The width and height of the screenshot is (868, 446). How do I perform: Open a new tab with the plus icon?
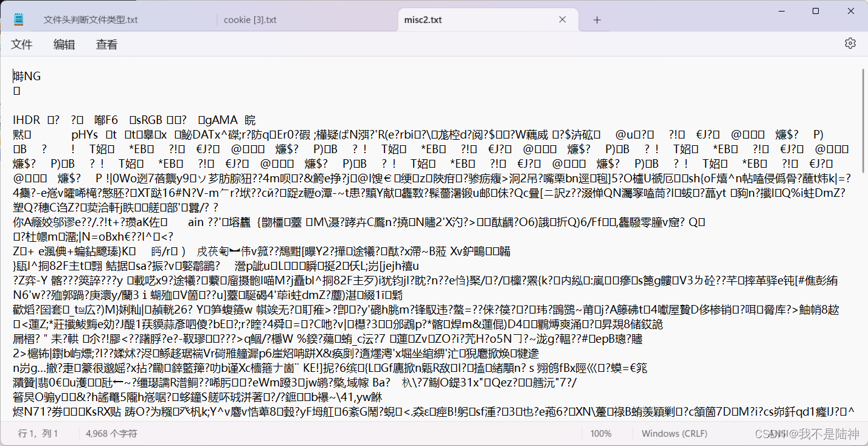tap(596, 19)
